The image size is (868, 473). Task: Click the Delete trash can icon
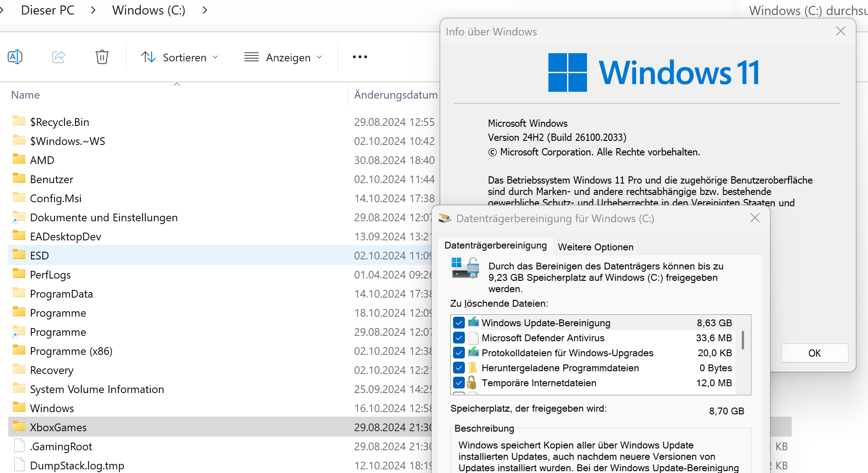(x=102, y=57)
